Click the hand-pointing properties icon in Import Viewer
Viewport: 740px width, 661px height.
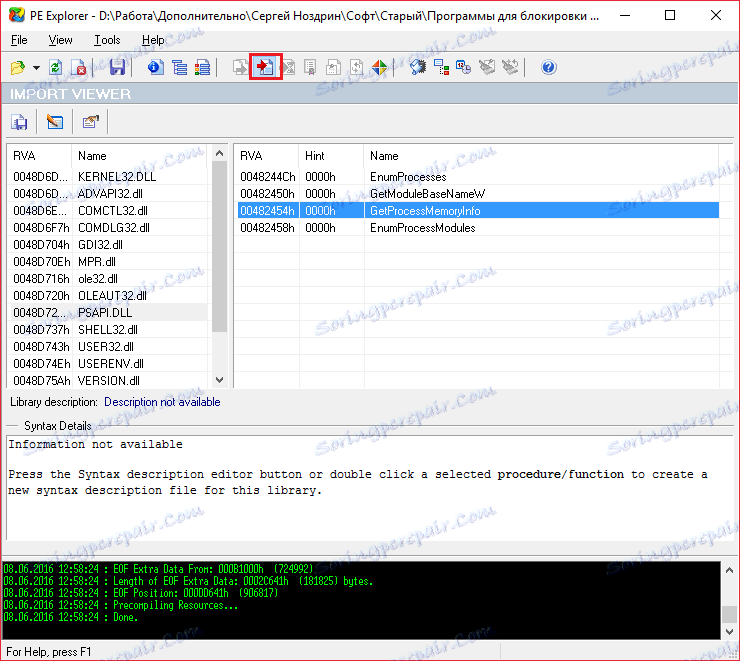91,122
